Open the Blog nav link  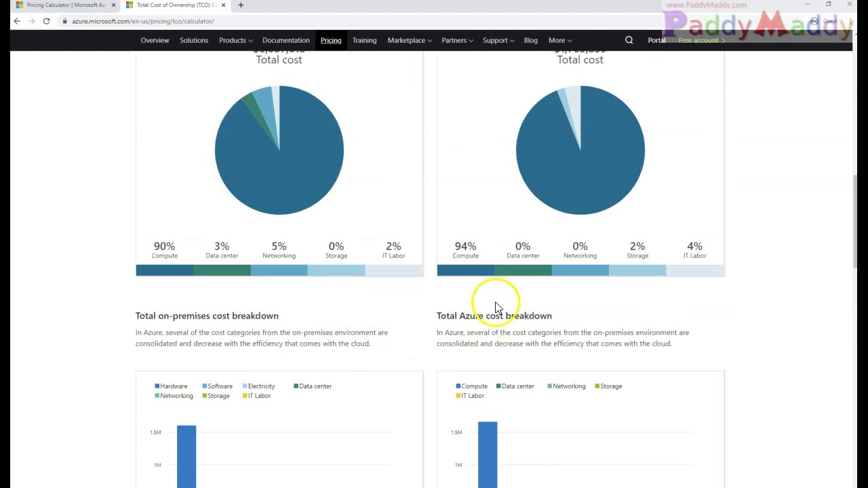coord(530,40)
